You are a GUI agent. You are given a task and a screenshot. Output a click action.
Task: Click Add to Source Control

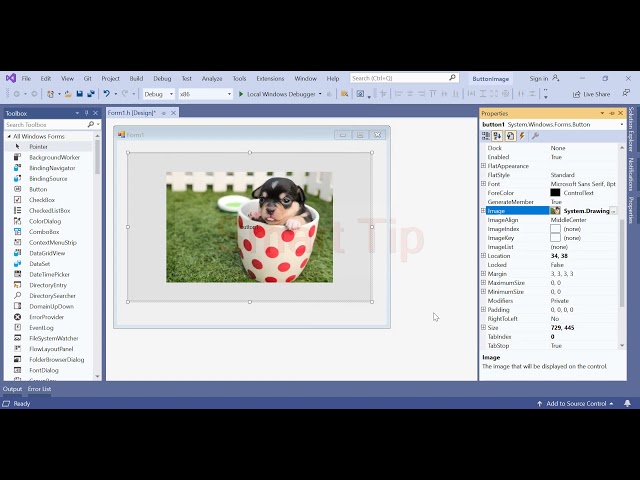(576, 403)
